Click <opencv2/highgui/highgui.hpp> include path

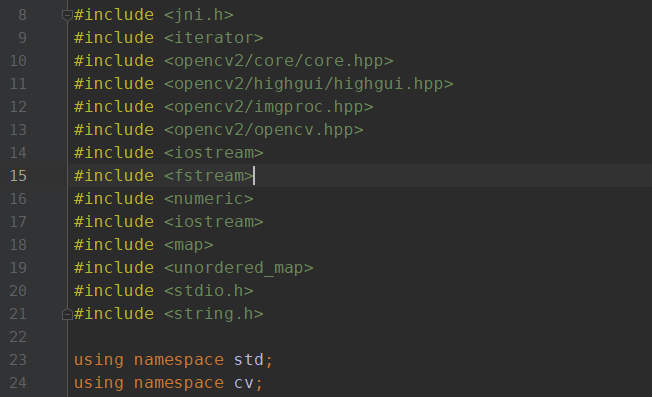tap(308, 84)
